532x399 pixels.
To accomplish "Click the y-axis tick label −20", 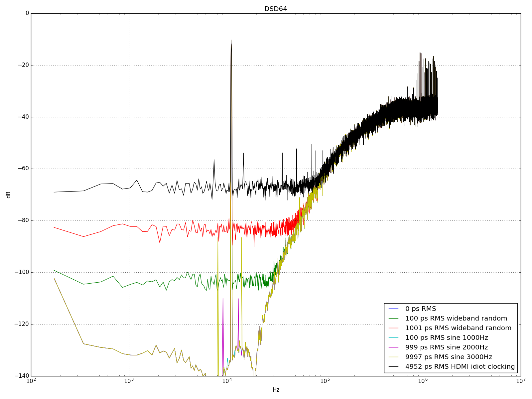I will click(23, 65).
